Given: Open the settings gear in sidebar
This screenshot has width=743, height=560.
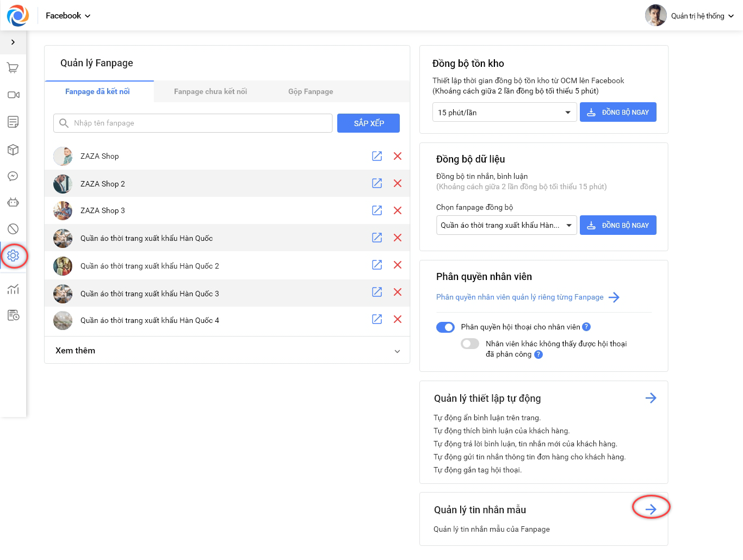Looking at the screenshot, I should pos(14,256).
